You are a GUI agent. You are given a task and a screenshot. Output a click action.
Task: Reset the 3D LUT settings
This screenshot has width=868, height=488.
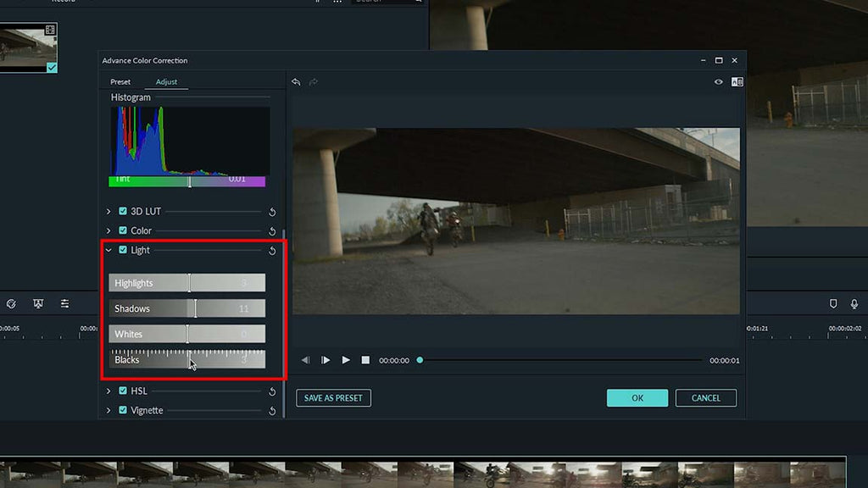[272, 212]
